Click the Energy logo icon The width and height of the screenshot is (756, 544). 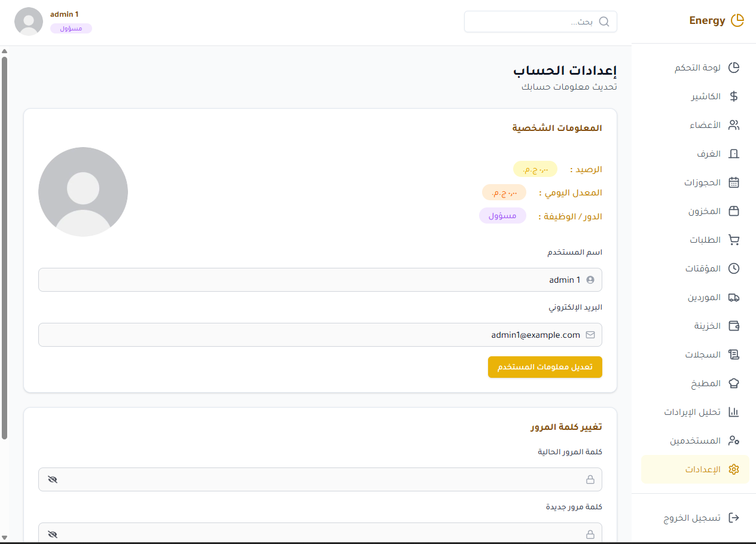tap(737, 20)
